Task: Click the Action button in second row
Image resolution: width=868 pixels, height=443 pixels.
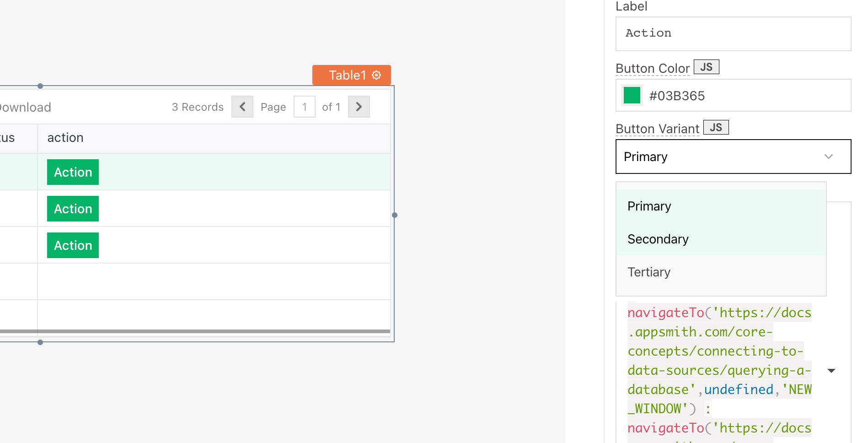Action: tap(73, 209)
